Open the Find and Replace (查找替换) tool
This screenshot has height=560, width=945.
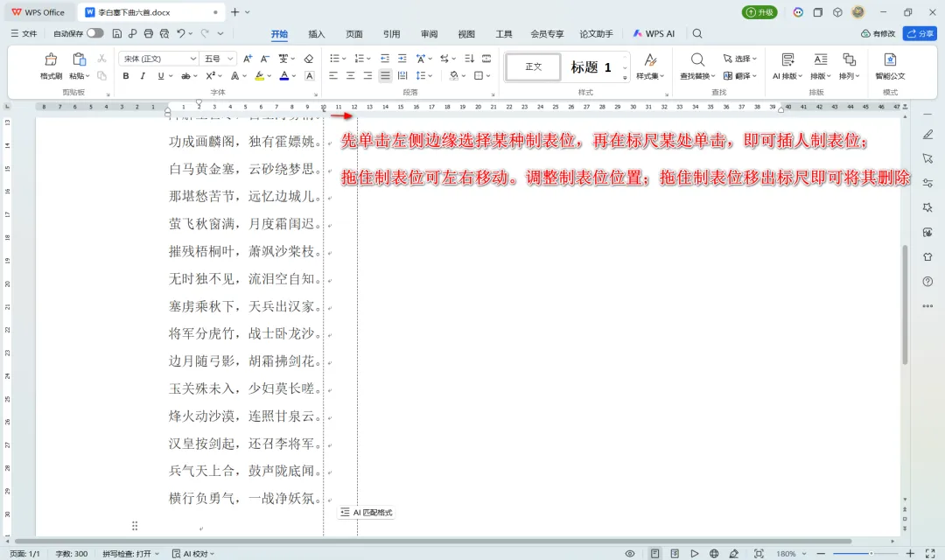click(x=697, y=66)
